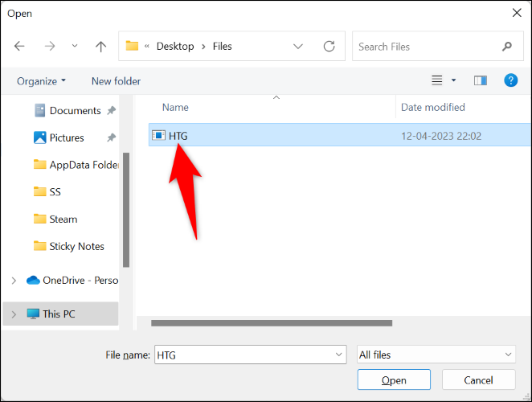Expand the This PC node
This screenshot has height=402, width=532.
coord(14,314)
